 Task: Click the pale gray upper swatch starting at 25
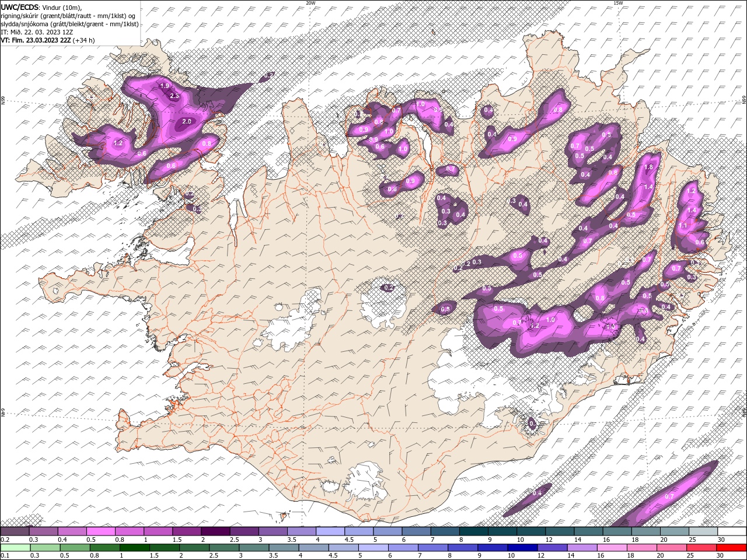tap(703, 531)
